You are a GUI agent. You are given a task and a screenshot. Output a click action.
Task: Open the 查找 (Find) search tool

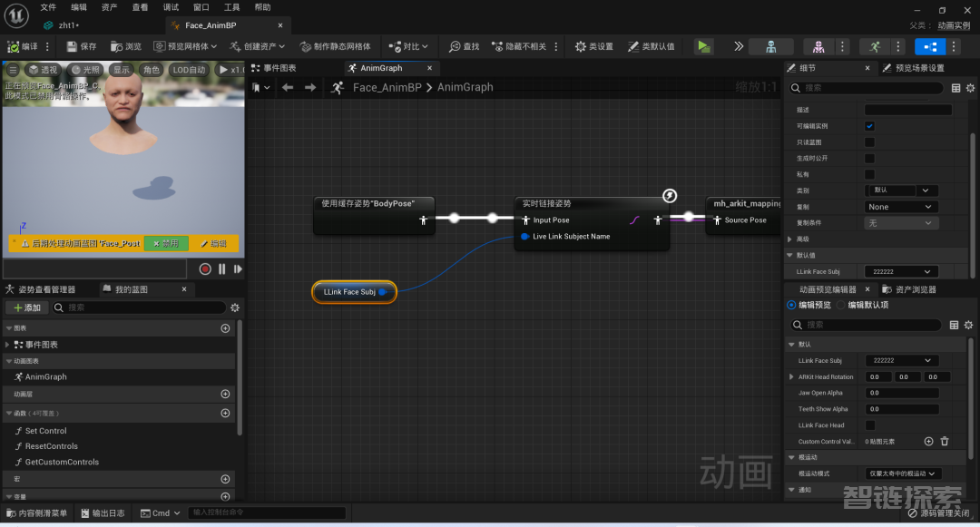pos(464,46)
